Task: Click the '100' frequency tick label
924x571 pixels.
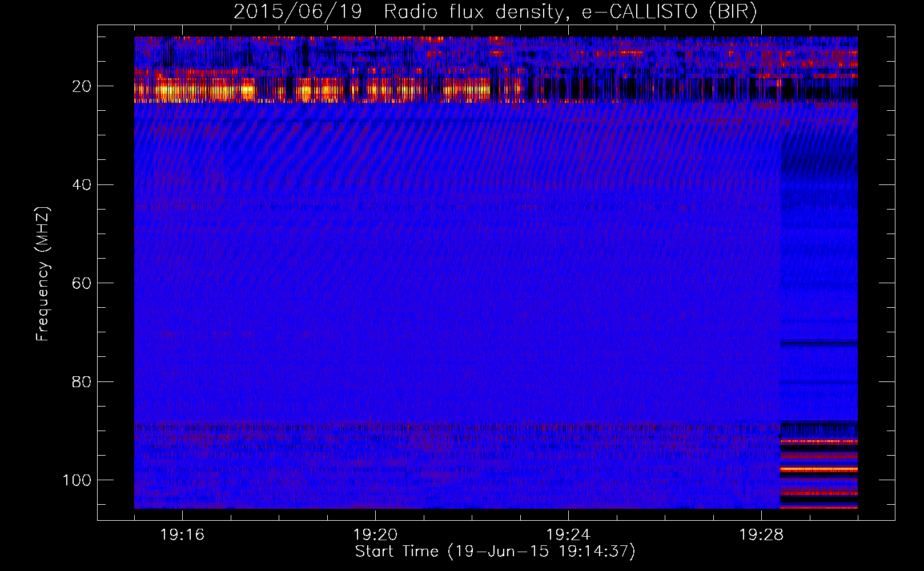Action: (77, 480)
